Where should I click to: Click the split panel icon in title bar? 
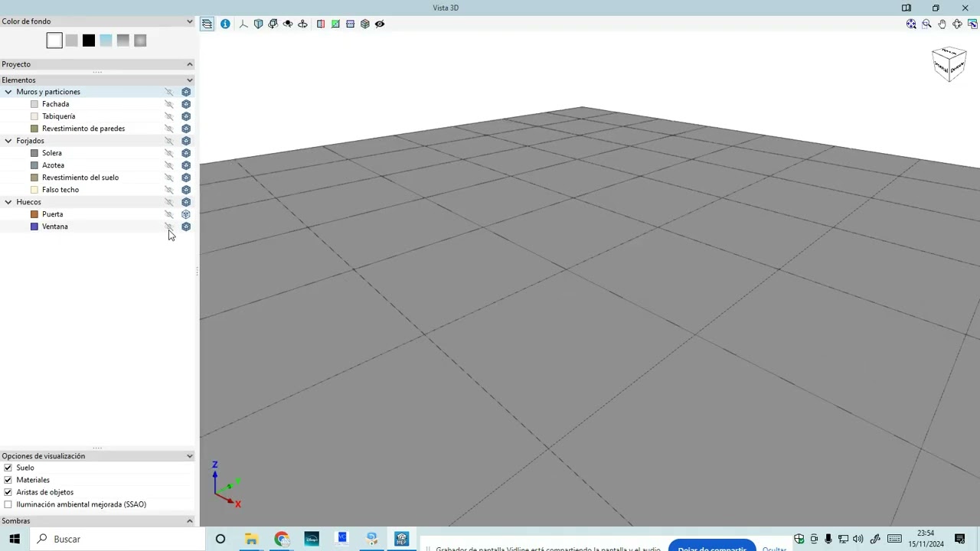[906, 8]
